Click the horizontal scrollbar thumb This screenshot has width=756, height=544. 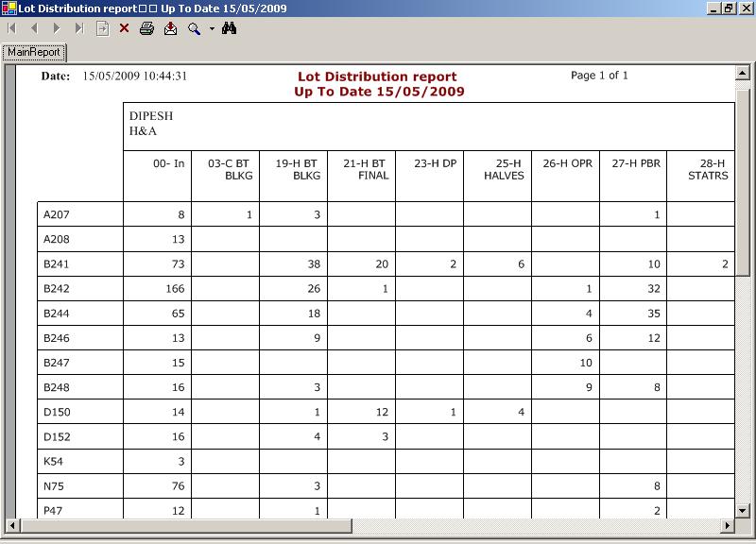coord(182,525)
